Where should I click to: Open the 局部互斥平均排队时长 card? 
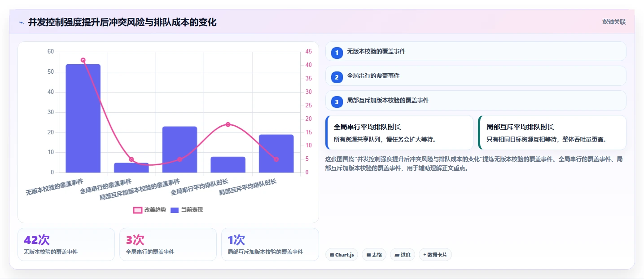point(552,133)
